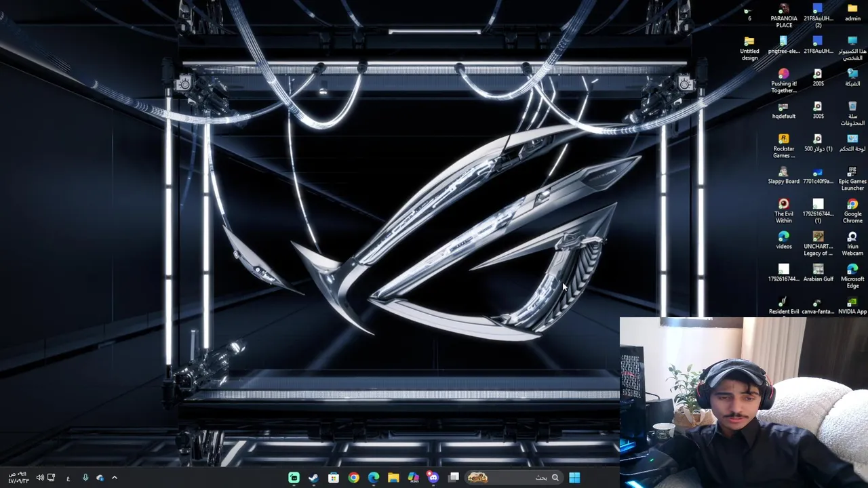Open the Pushing it! Together desktop shortcut
This screenshot has height=488, width=868.
click(784, 81)
